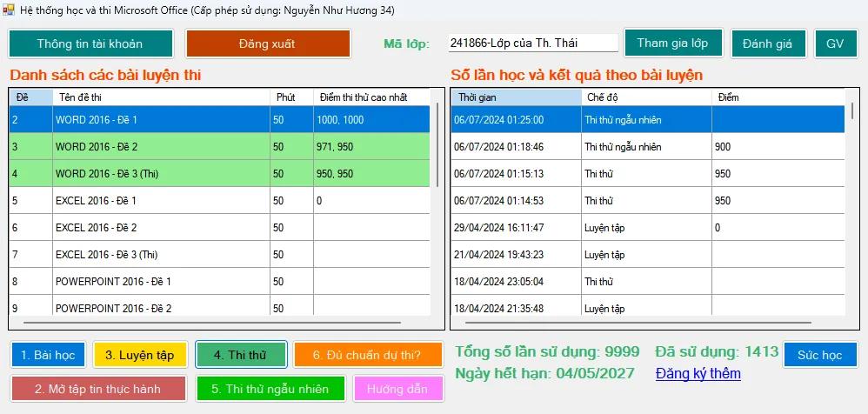
Task: Click Điểm thi thử cao nhất header
Action: [372, 97]
